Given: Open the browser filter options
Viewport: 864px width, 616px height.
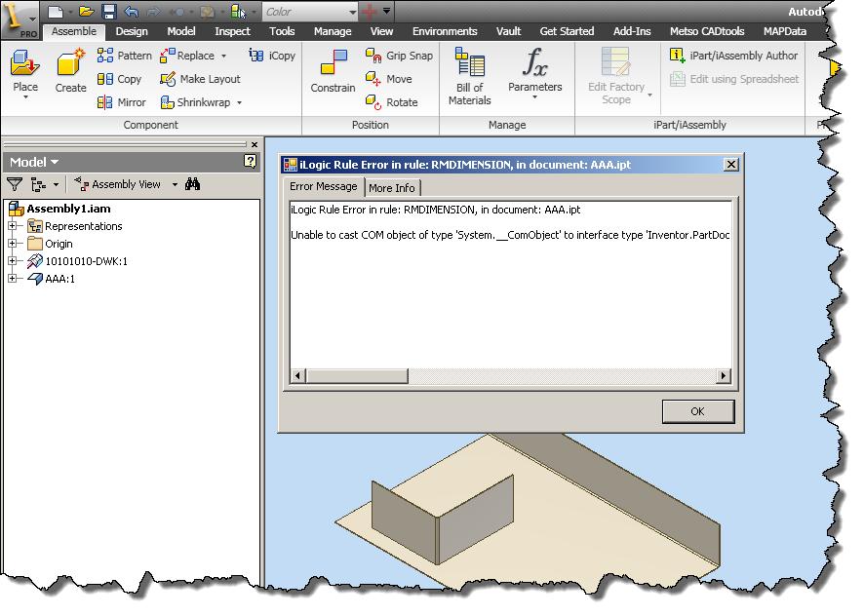Looking at the screenshot, I should [x=14, y=183].
